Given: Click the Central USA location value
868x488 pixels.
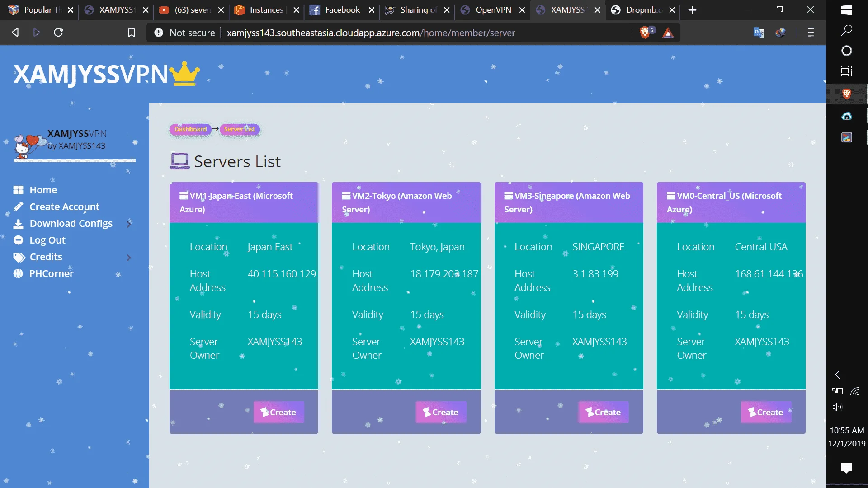Looking at the screenshot, I should (x=761, y=247).
